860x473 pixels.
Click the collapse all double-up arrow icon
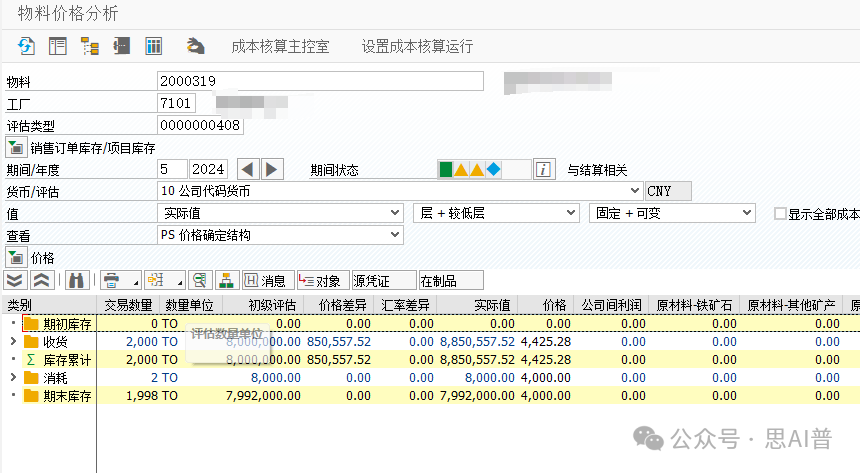pyautogui.click(x=41, y=280)
